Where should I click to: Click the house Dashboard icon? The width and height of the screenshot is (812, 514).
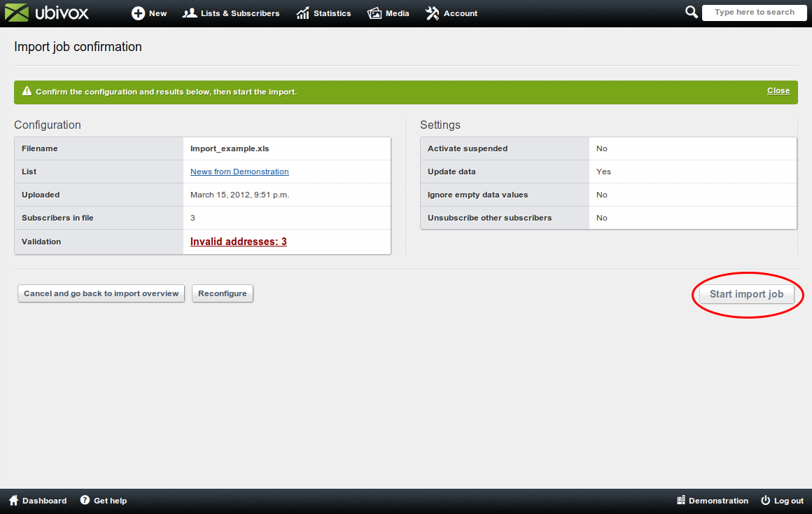[14, 500]
